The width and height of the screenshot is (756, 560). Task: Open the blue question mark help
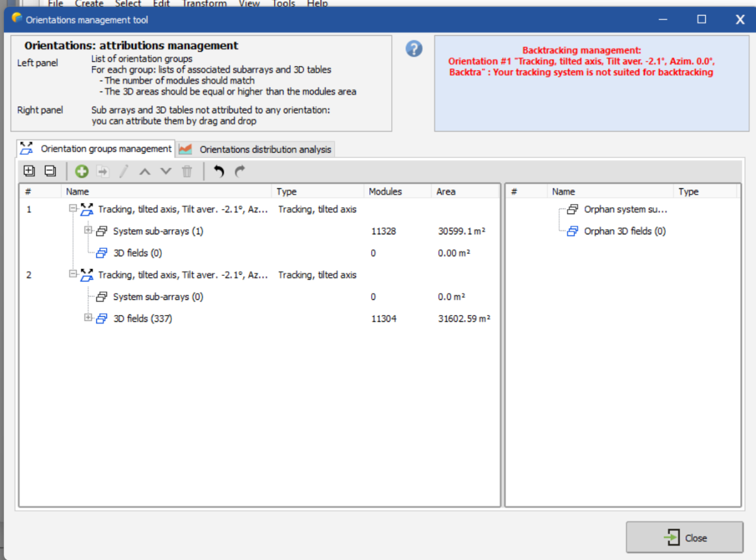coord(414,49)
